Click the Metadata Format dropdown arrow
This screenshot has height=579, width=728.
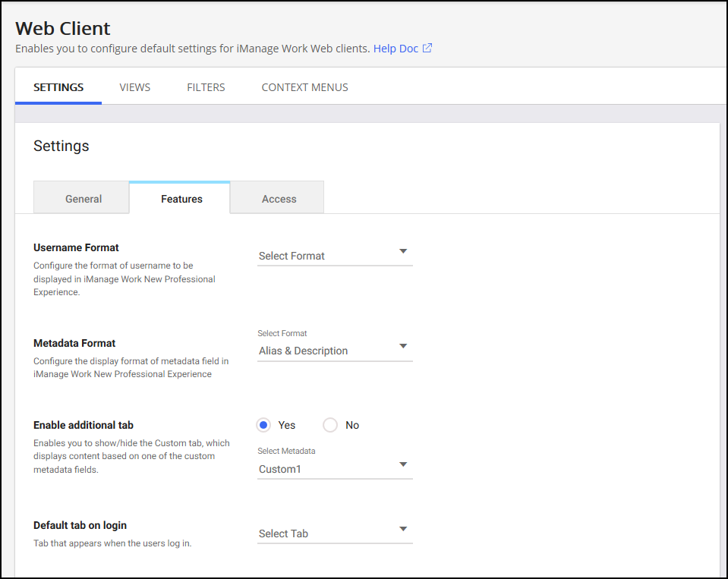click(403, 347)
